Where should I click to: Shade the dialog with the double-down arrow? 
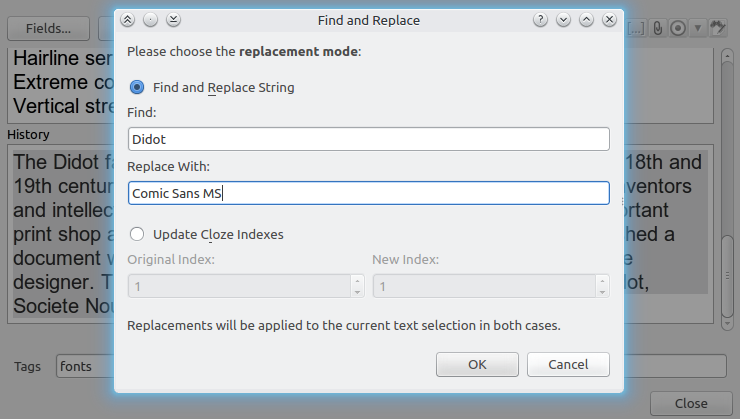(x=173, y=20)
